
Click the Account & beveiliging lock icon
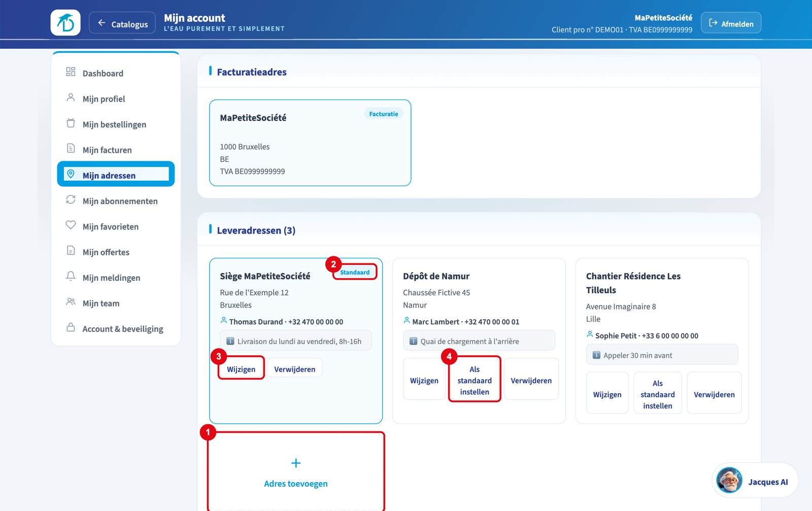71,328
